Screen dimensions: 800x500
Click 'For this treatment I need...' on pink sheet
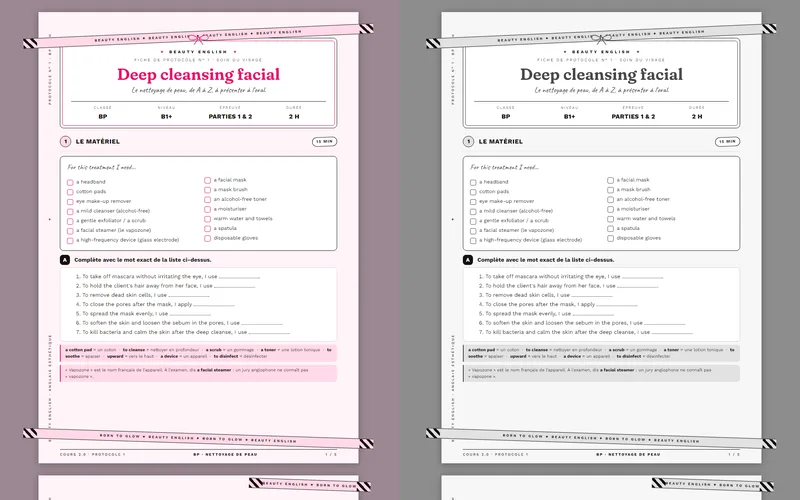pos(102,167)
